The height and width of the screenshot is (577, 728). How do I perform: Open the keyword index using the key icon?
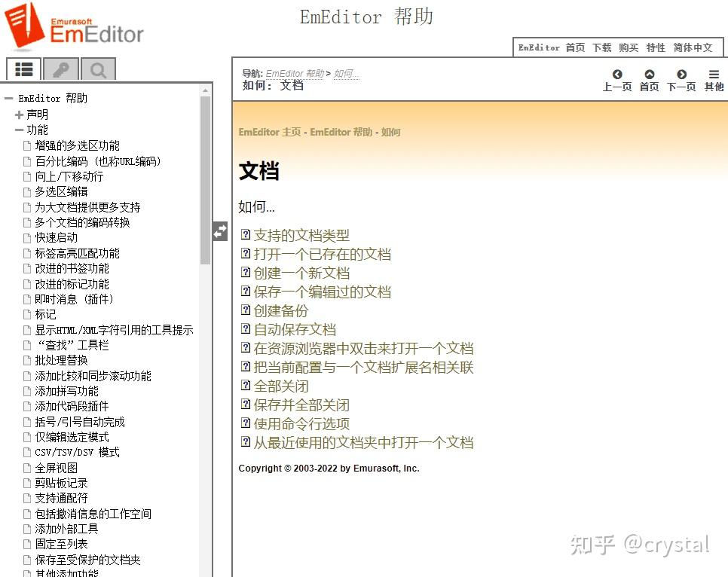[x=60, y=69]
